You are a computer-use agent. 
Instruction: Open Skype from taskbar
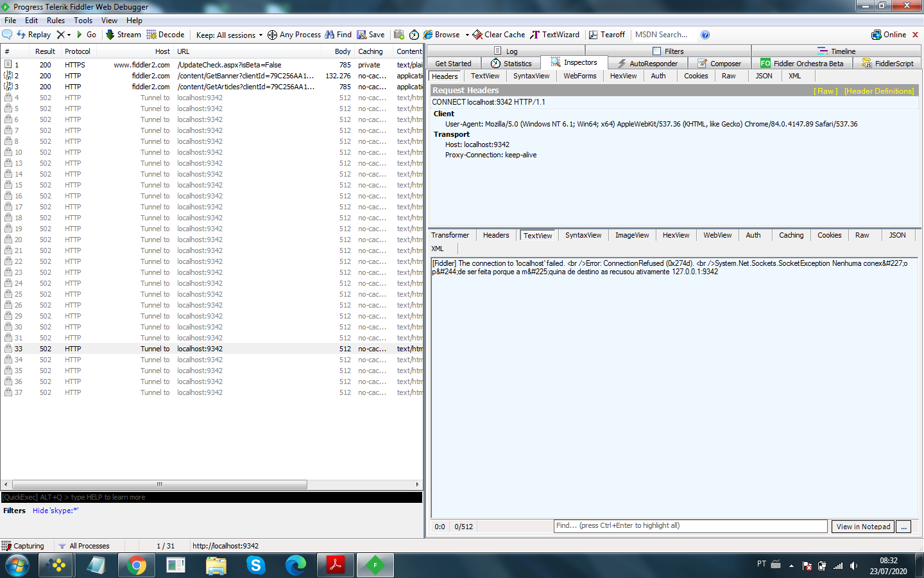click(255, 565)
